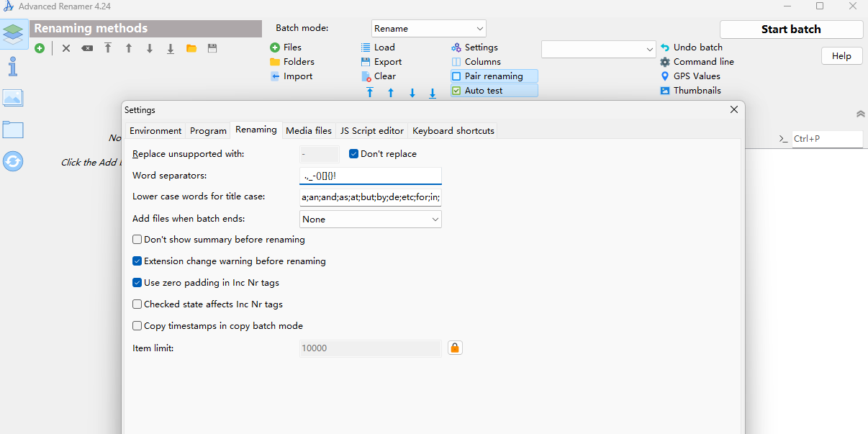
Task: Click the Start batch button
Action: tap(791, 30)
